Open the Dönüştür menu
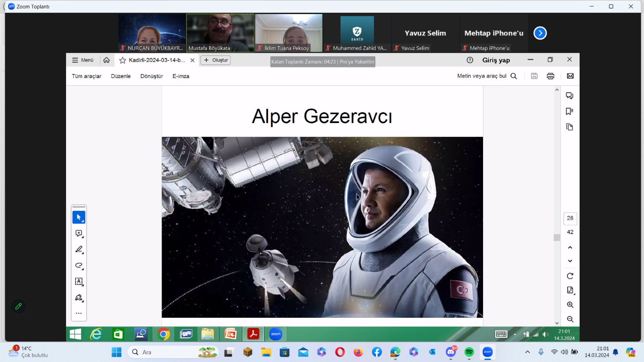The image size is (644, 362). coord(152,76)
